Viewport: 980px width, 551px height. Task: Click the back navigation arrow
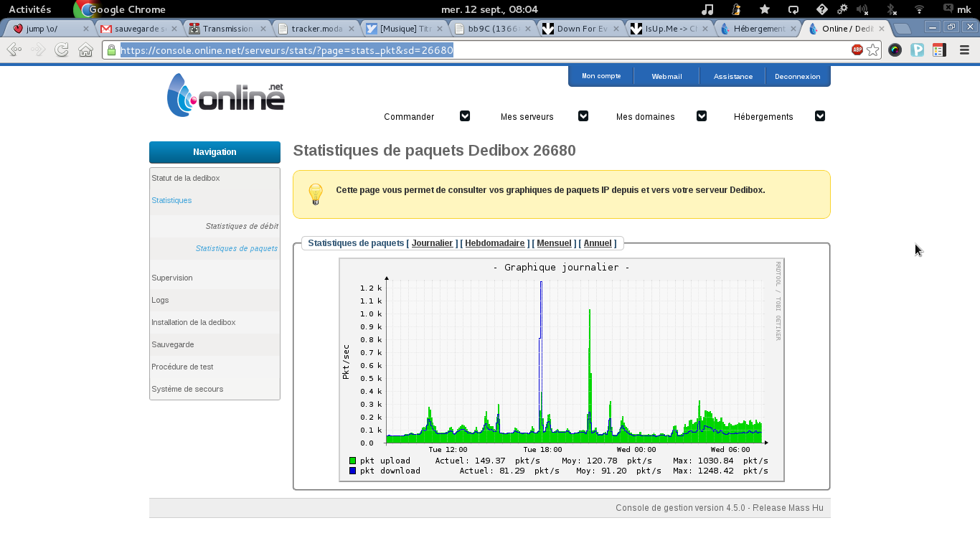pyautogui.click(x=14, y=50)
